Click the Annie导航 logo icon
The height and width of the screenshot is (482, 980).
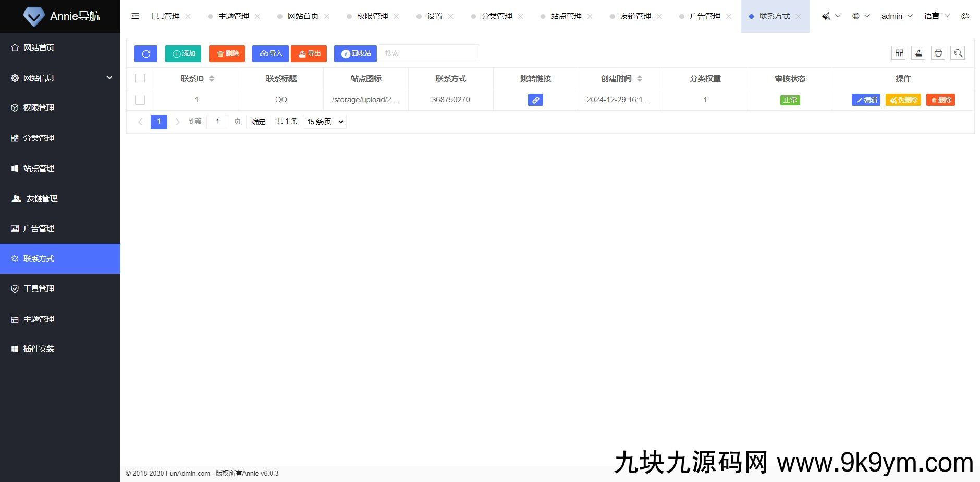34,16
